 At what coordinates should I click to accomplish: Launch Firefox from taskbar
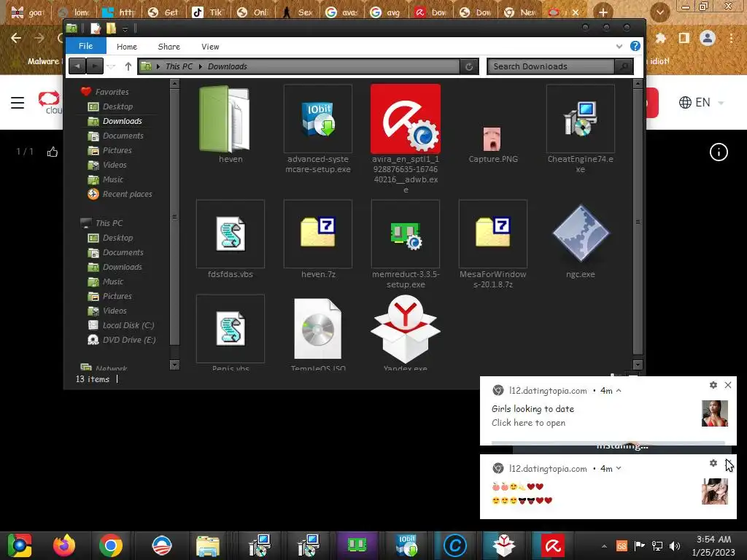click(64, 545)
